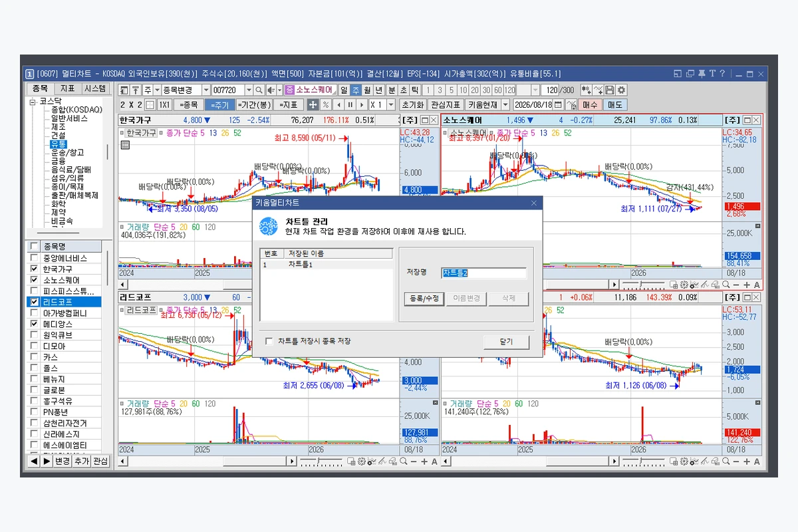This screenshot has height=532, width=798.
Task: Uncheck the 한국가구 checkbox
Action: point(34,269)
